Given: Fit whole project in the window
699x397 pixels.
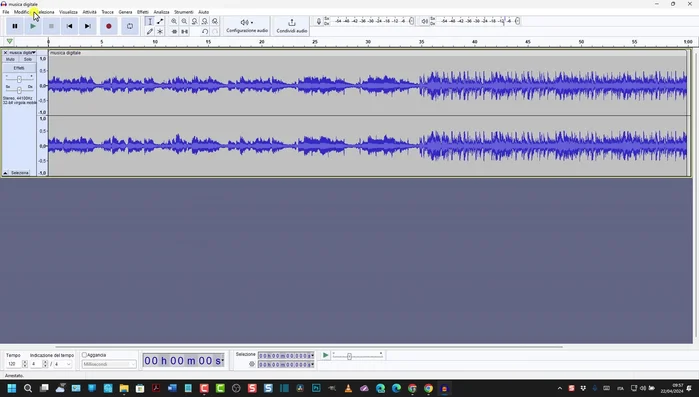Looking at the screenshot, I should click(x=205, y=21).
